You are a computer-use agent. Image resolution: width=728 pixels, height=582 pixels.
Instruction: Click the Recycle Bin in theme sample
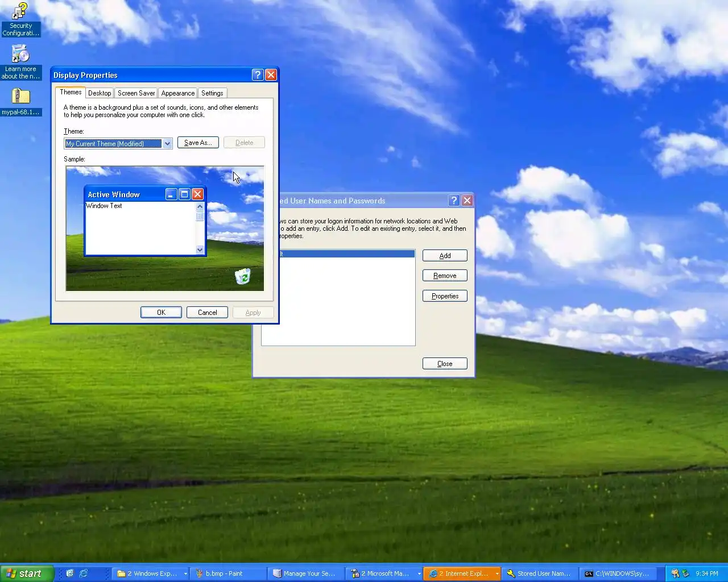(x=243, y=276)
